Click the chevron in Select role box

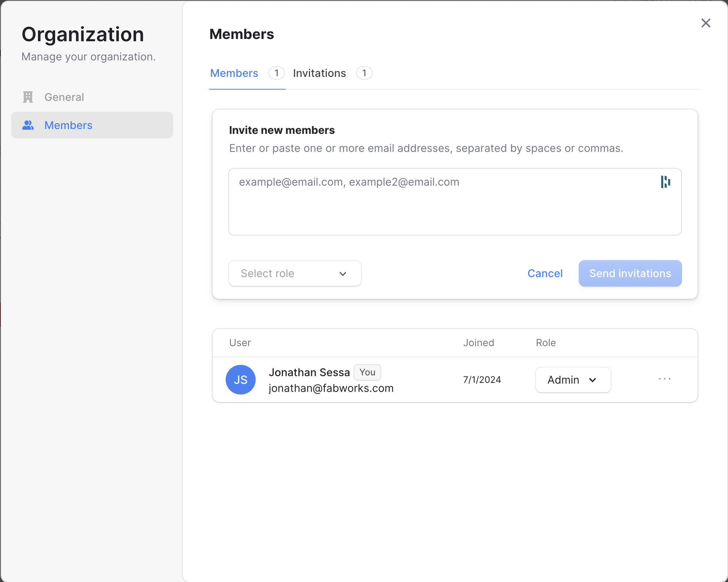[x=343, y=274]
